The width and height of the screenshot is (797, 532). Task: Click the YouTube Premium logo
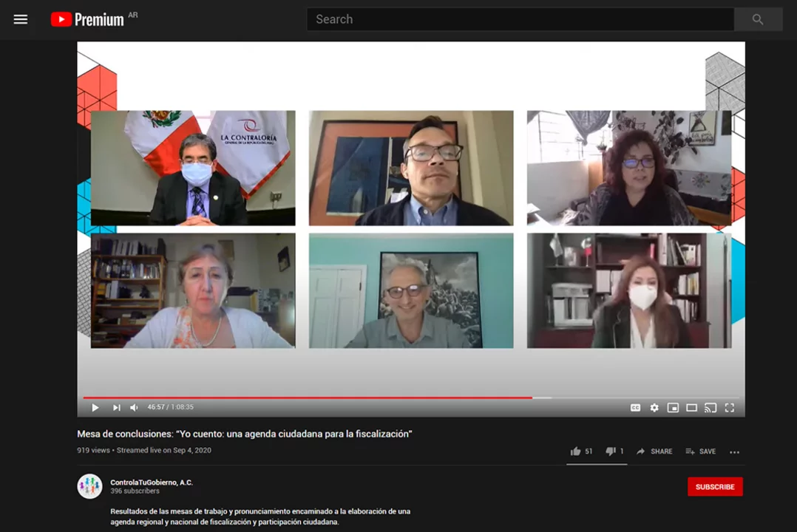[87, 19]
